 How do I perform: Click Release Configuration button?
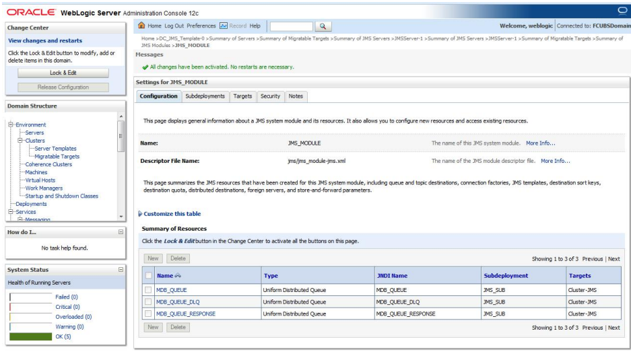click(63, 87)
